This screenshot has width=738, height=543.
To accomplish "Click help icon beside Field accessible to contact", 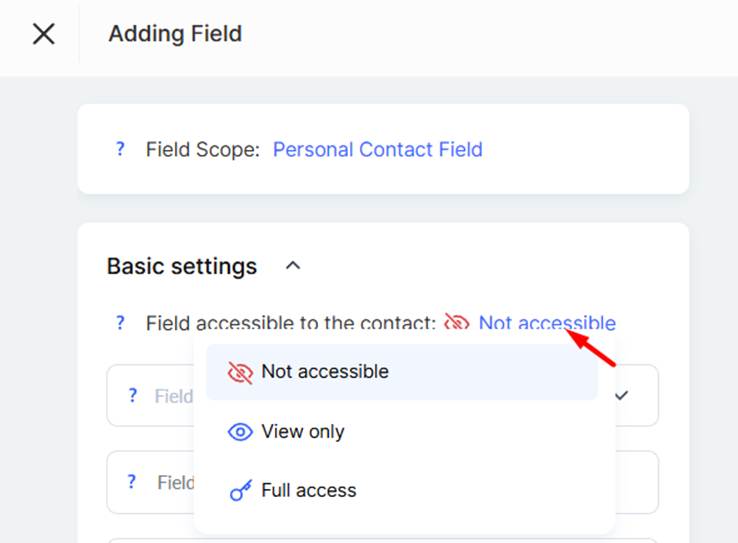I will [120, 323].
